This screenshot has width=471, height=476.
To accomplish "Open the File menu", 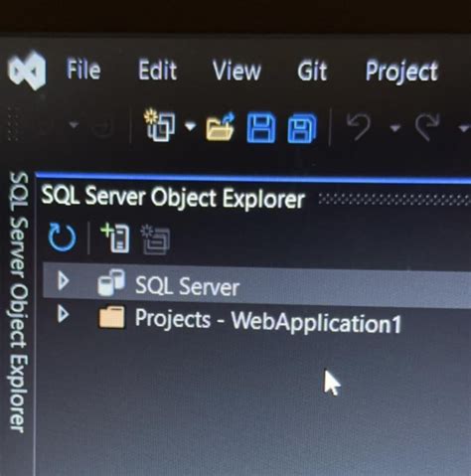I will pos(83,70).
